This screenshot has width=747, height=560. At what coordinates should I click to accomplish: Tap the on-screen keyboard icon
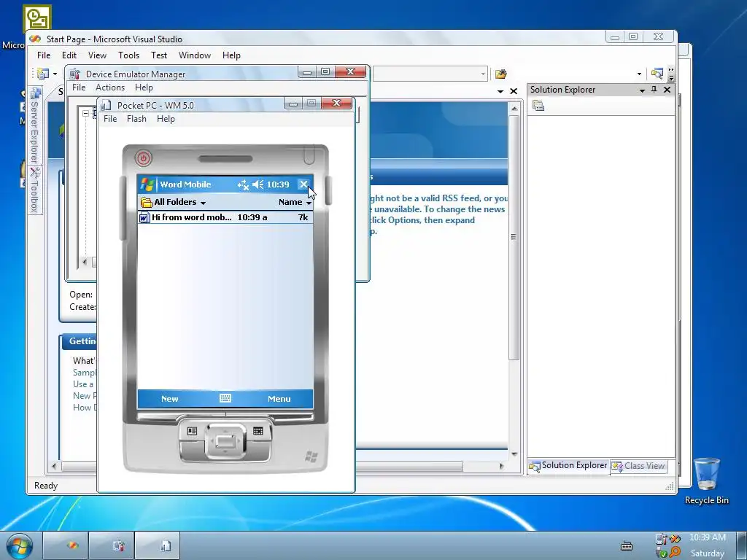pyautogui.click(x=225, y=399)
